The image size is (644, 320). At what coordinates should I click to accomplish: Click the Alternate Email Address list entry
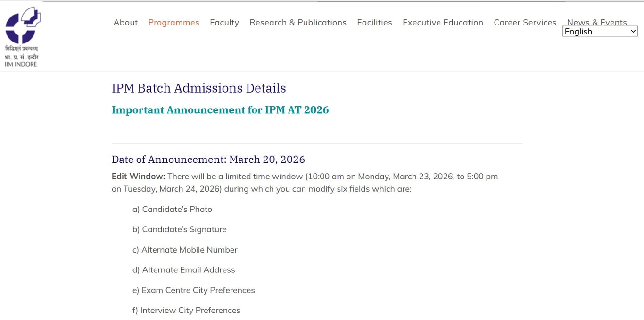pyautogui.click(x=183, y=270)
